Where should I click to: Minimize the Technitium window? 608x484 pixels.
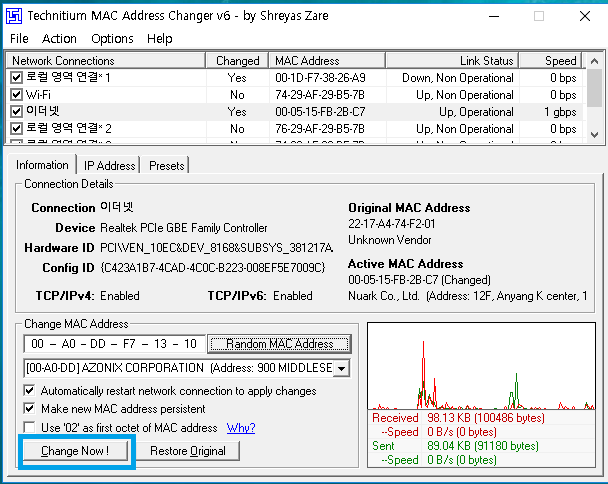click(x=494, y=16)
